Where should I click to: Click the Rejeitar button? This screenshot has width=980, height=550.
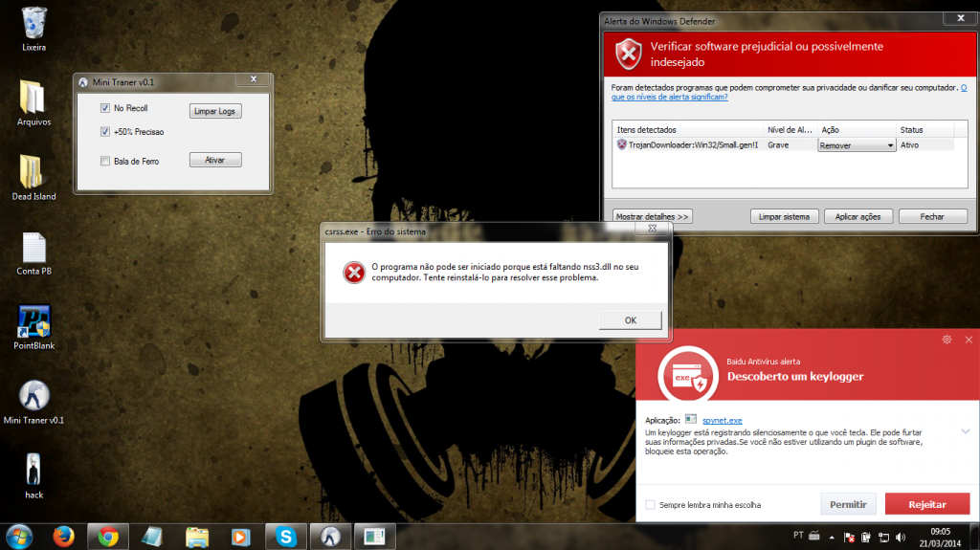(x=926, y=504)
